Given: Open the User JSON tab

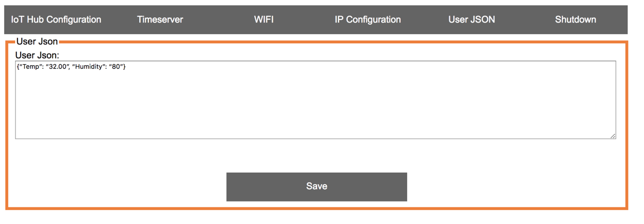Looking at the screenshot, I should point(471,19).
